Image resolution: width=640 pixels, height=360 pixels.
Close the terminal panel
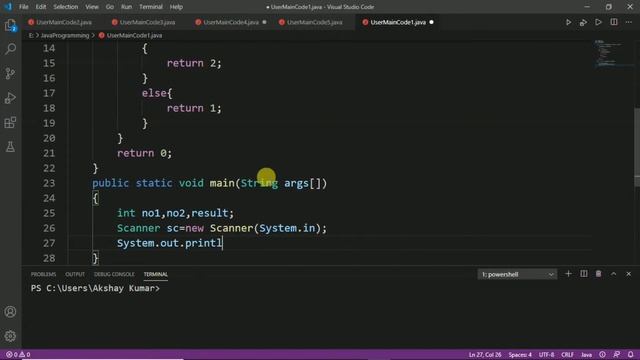click(x=629, y=274)
